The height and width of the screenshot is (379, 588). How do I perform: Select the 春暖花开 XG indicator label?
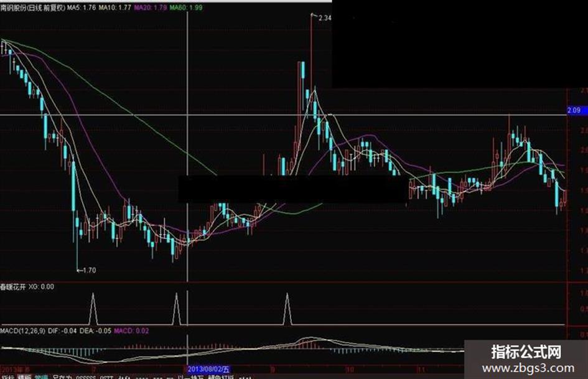pyautogui.click(x=27, y=287)
